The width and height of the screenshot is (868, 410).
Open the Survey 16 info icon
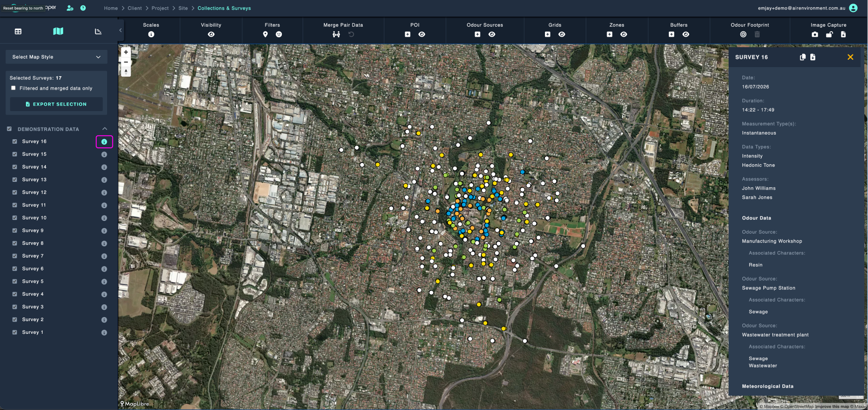[x=104, y=142]
